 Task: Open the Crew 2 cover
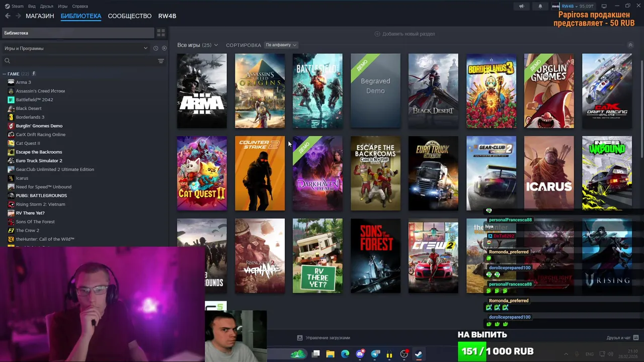[433, 256]
